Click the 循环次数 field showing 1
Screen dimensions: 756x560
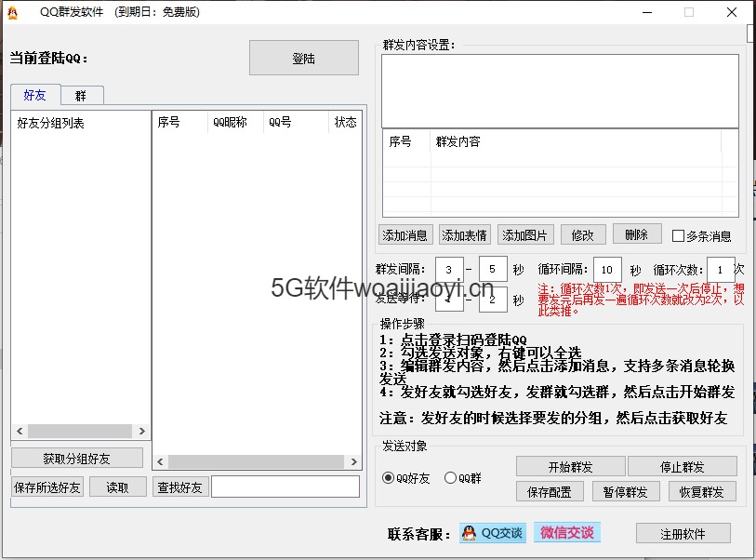[721, 269]
